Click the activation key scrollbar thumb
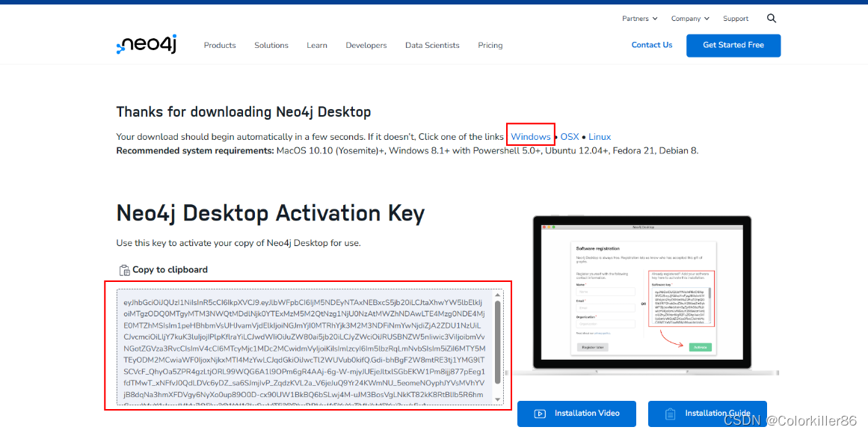Image resolution: width=868 pixels, height=433 pixels. [497, 343]
